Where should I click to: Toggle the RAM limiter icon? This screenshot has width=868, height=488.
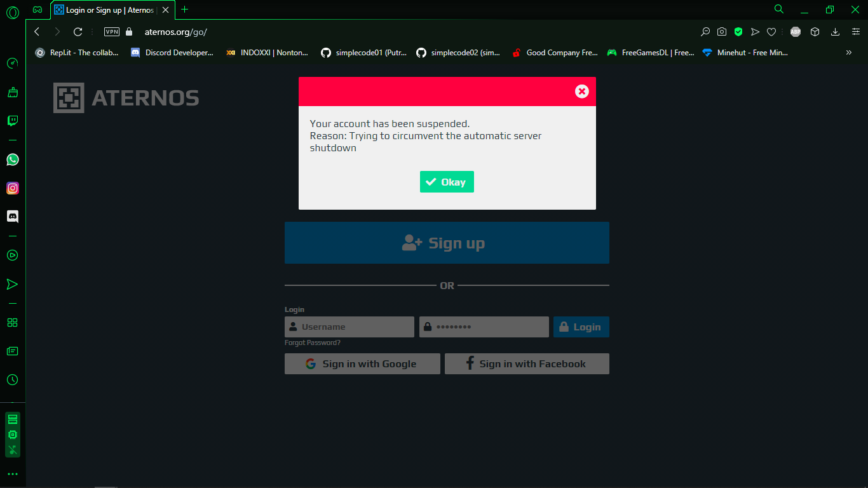tap(13, 419)
